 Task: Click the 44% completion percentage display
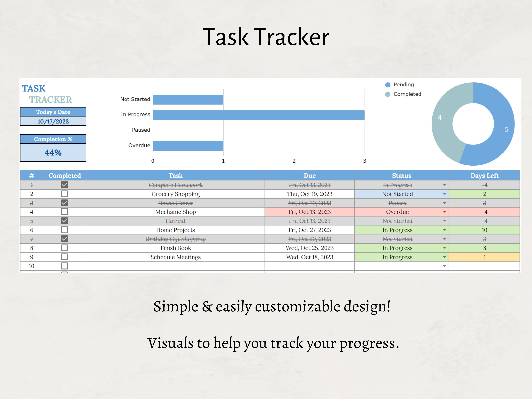click(x=53, y=152)
